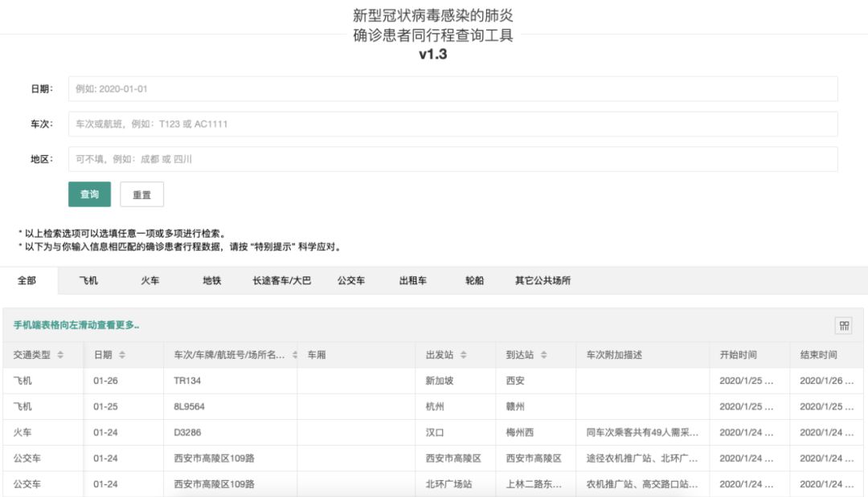
Task: Reset the form with the 重置 button
Action: (x=141, y=194)
